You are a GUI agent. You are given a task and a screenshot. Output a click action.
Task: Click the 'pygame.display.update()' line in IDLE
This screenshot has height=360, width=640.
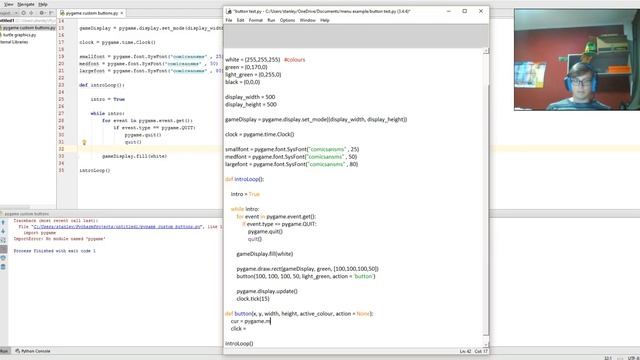coord(267,291)
